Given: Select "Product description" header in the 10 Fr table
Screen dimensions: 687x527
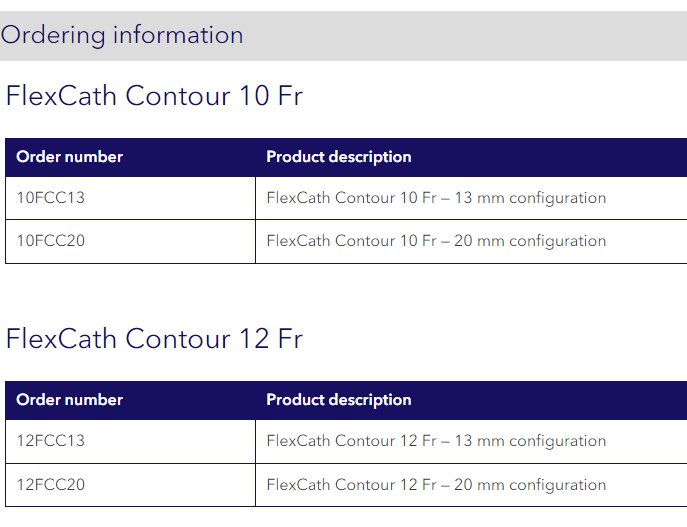Looking at the screenshot, I should coord(338,157).
